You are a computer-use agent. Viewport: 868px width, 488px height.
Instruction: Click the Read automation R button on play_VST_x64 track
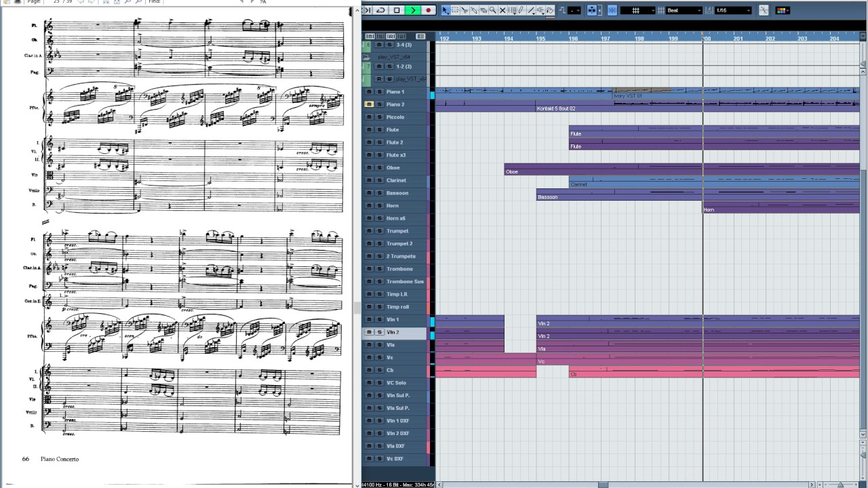(x=379, y=79)
